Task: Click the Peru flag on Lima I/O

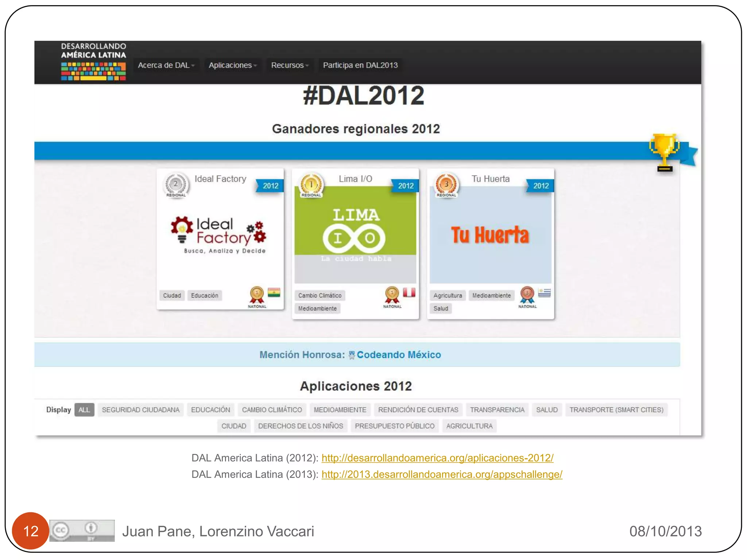Action: [x=409, y=292]
